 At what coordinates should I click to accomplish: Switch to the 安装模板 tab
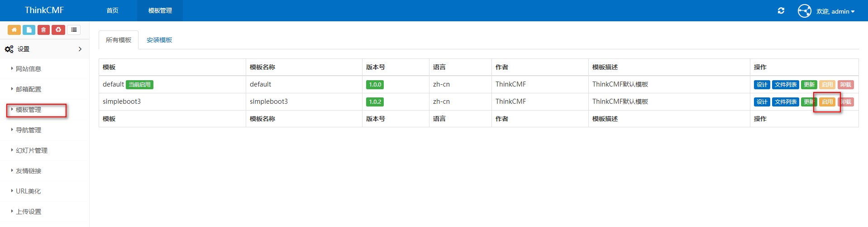click(159, 40)
